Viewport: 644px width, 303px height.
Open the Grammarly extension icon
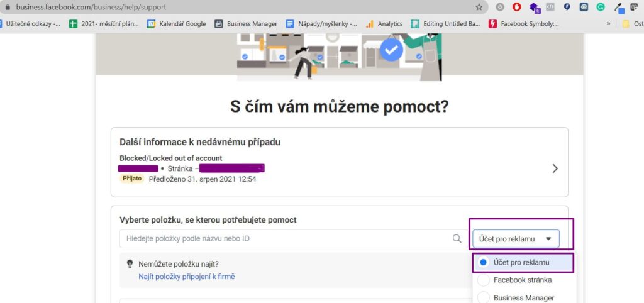point(601,7)
